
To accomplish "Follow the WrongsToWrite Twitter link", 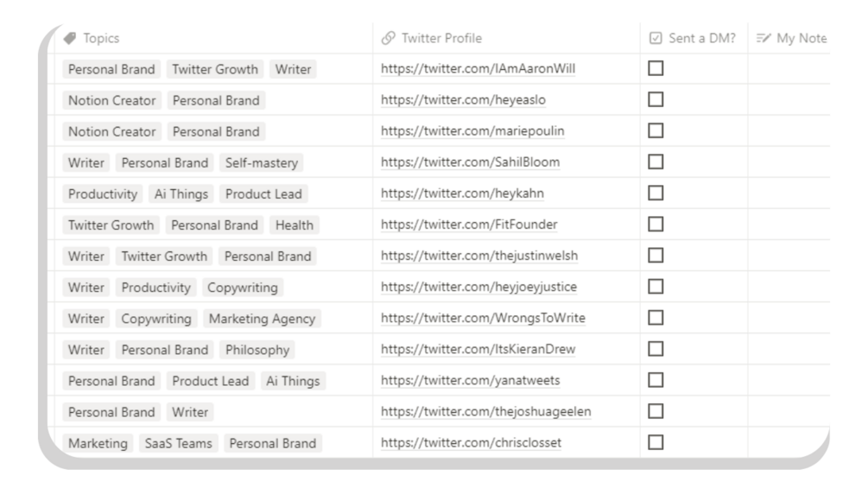I will coord(483,319).
